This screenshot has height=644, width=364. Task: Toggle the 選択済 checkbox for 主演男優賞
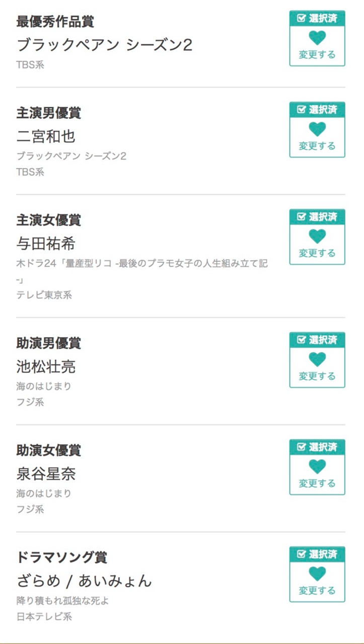coord(302,110)
